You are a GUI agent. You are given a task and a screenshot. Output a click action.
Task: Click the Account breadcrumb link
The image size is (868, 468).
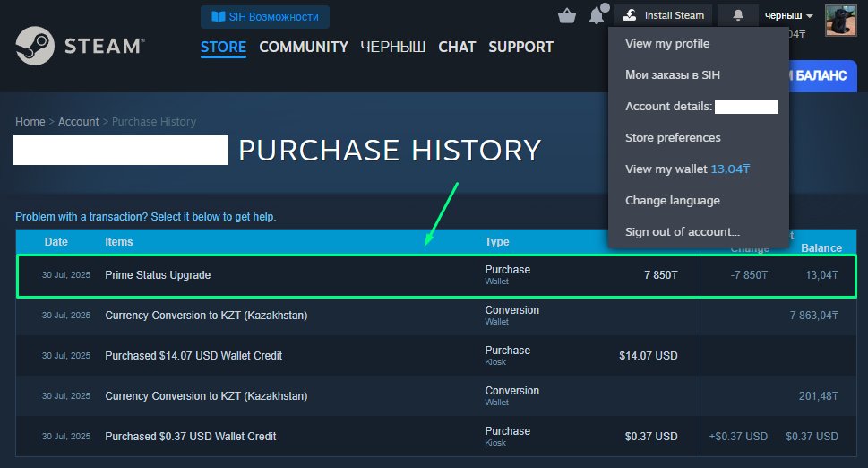click(x=79, y=122)
